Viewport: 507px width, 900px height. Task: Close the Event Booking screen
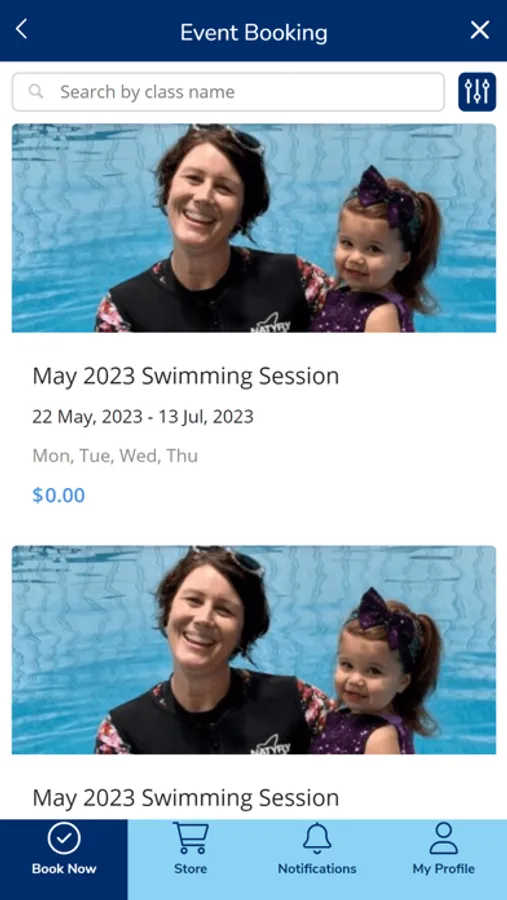coord(479,30)
